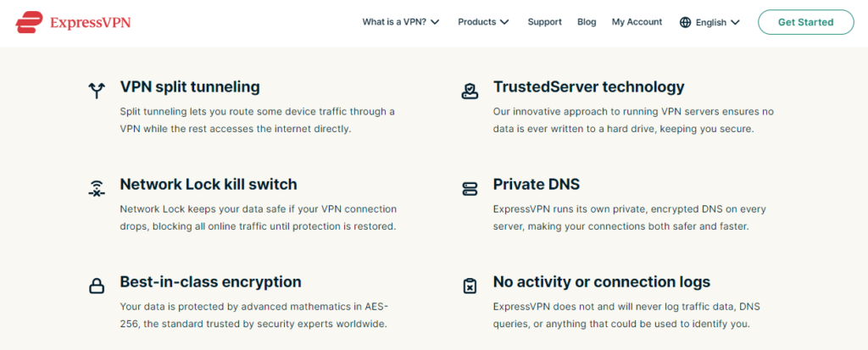Select the "Network Lock kill switch" heading
The width and height of the screenshot is (868, 350).
[209, 184]
